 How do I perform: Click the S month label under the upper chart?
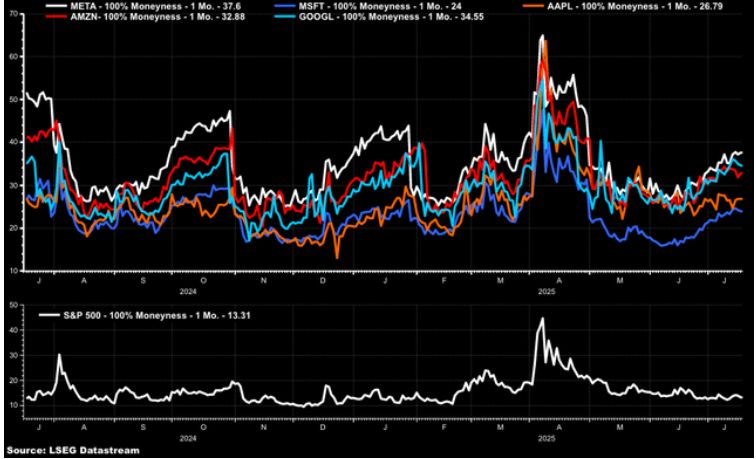pyautogui.click(x=143, y=280)
